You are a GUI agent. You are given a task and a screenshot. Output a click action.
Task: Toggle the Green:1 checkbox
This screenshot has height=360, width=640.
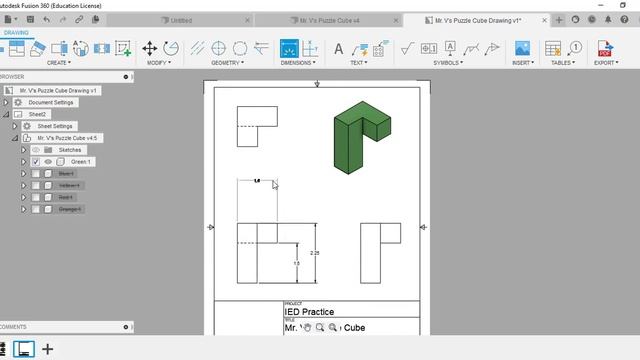pyautogui.click(x=36, y=162)
